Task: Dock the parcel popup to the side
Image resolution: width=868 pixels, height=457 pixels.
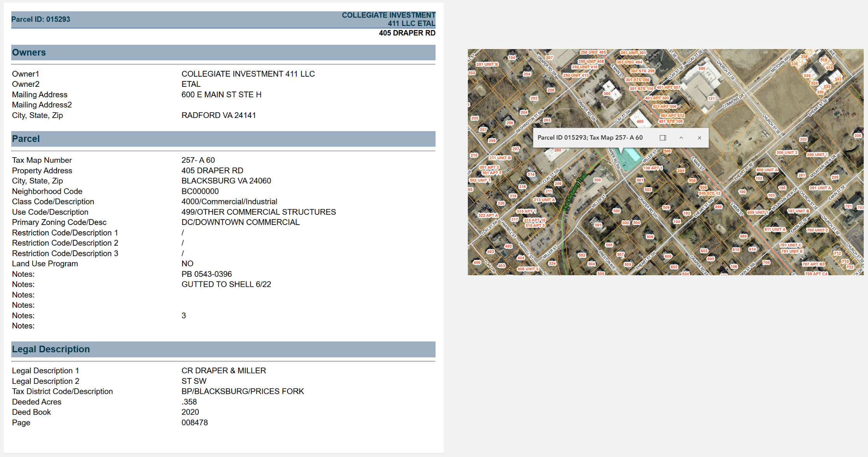Action: coord(663,138)
